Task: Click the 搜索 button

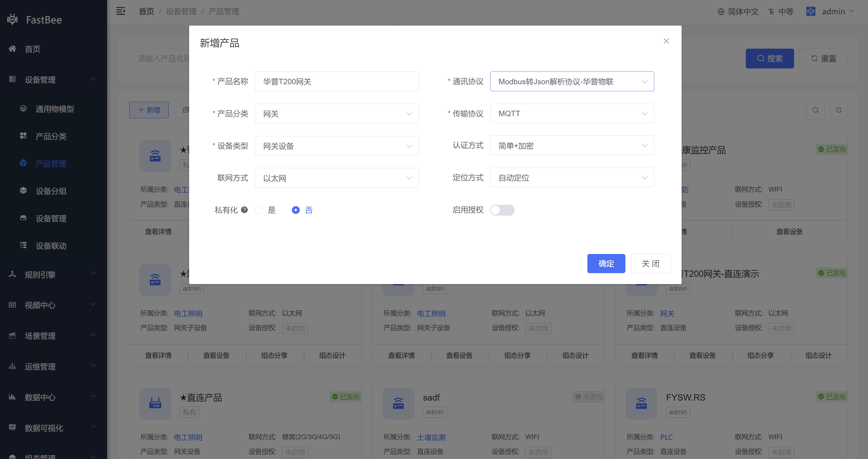Action: point(769,58)
